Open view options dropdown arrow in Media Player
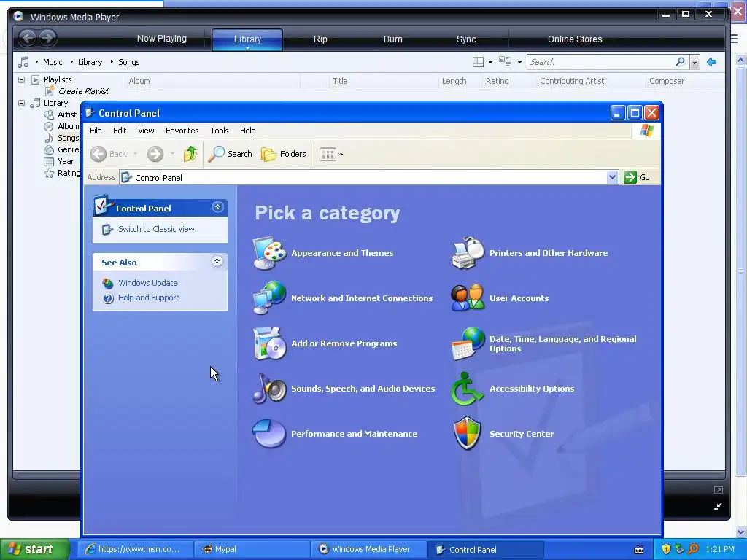The height and width of the screenshot is (560, 747). click(x=519, y=62)
